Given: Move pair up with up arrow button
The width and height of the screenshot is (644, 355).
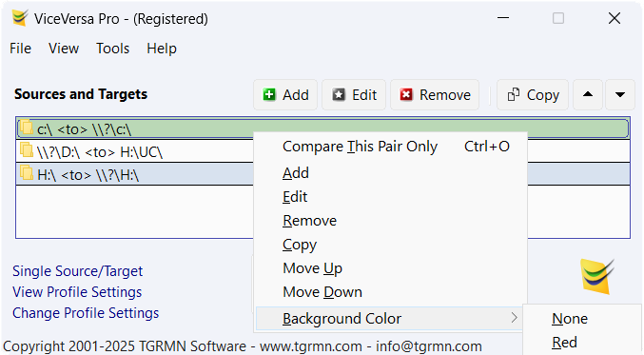Looking at the screenshot, I should [588, 95].
